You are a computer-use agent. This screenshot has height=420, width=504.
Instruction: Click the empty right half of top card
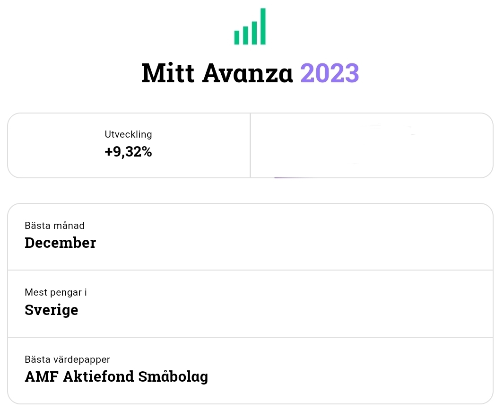point(372,146)
